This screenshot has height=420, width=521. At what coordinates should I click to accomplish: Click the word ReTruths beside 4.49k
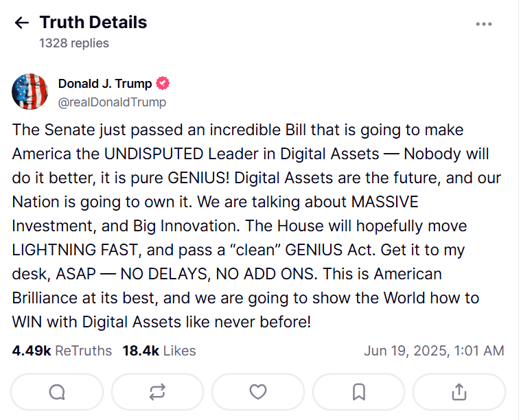pos(83,351)
